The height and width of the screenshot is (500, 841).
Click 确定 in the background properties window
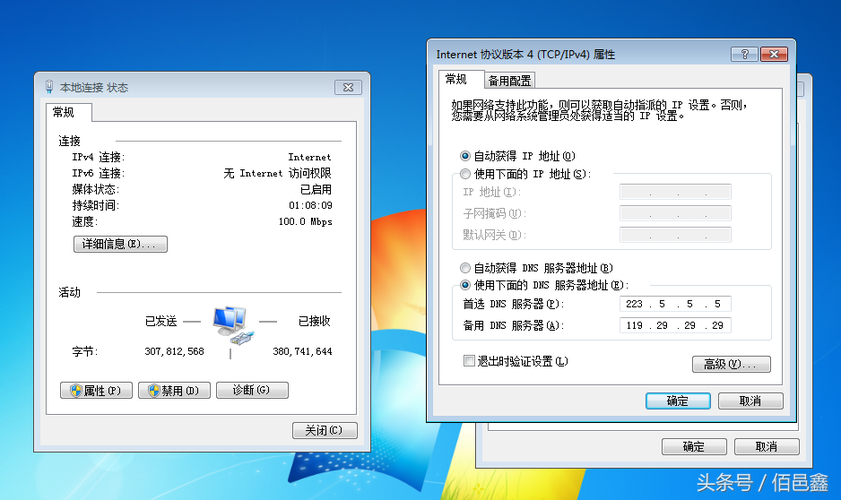pos(694,446)
